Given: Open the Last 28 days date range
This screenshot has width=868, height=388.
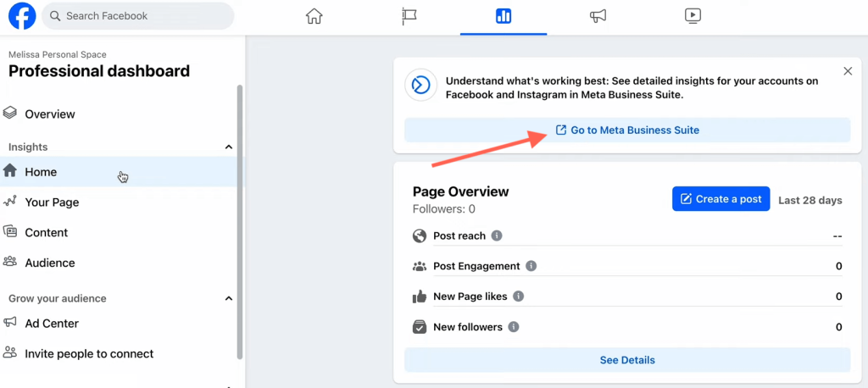Looking at the screenshot, I should click(810, 201).
